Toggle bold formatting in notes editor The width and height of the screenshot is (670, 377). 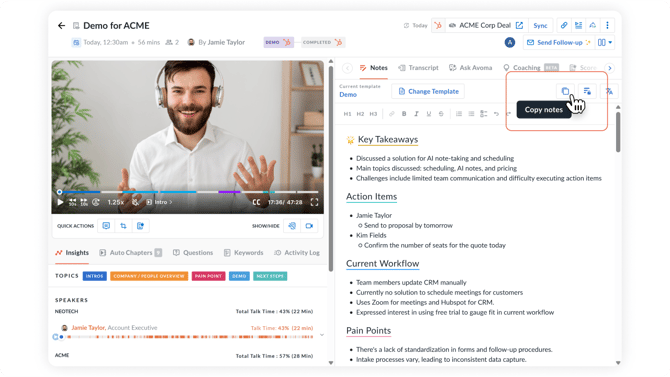[x=404, y=114]
